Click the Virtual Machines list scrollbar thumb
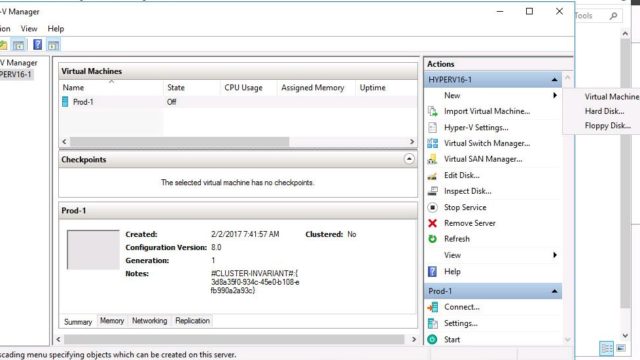The width and height of the screenshot is (640, 360). [180, 142]
